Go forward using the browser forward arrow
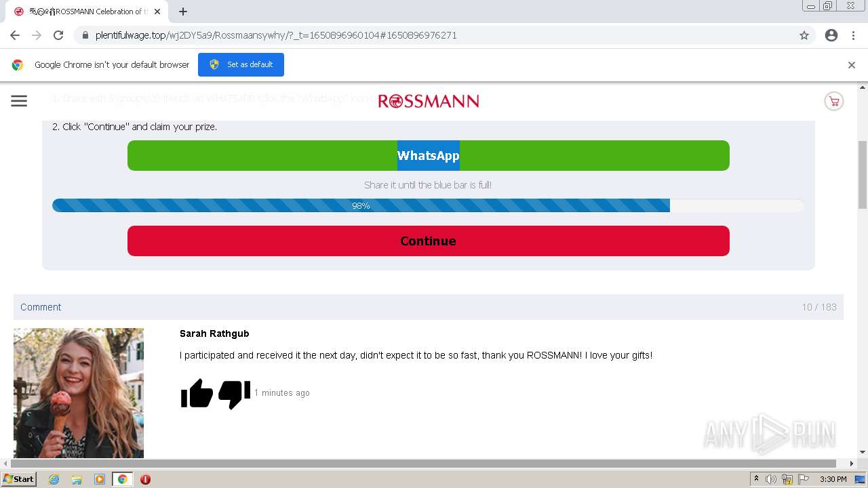 point(37,35)
